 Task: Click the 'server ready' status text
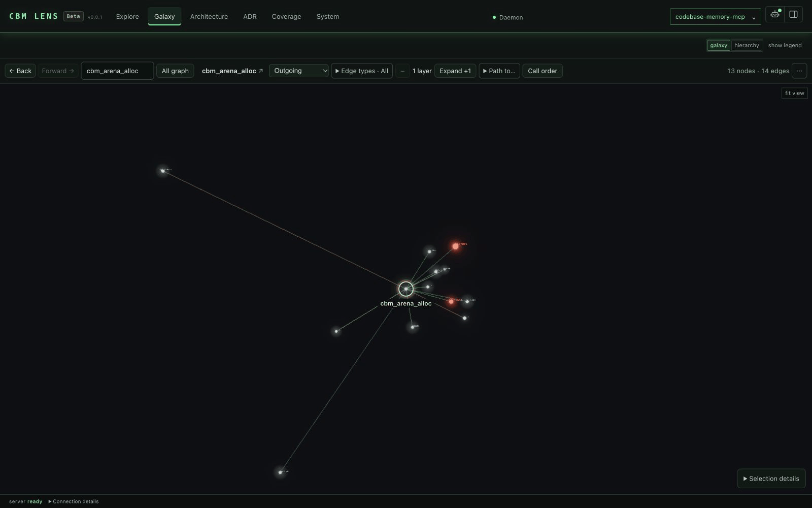click(x=25, y=501)
